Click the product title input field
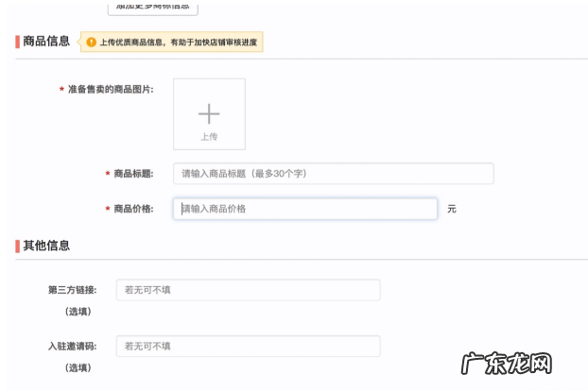Image resolution: width=588 pixels, height=391 pixels. tap(334, 174)
